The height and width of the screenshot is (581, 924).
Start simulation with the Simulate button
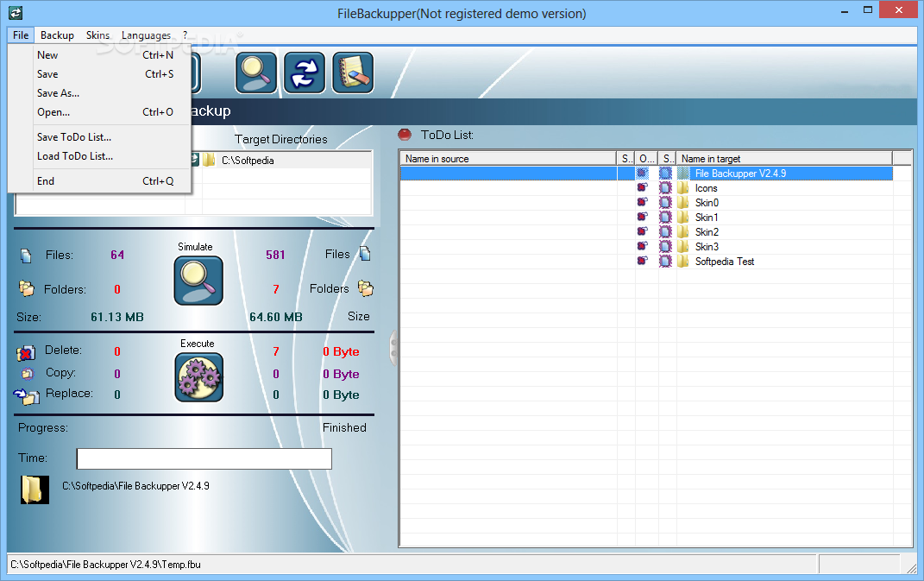(198, 281)
